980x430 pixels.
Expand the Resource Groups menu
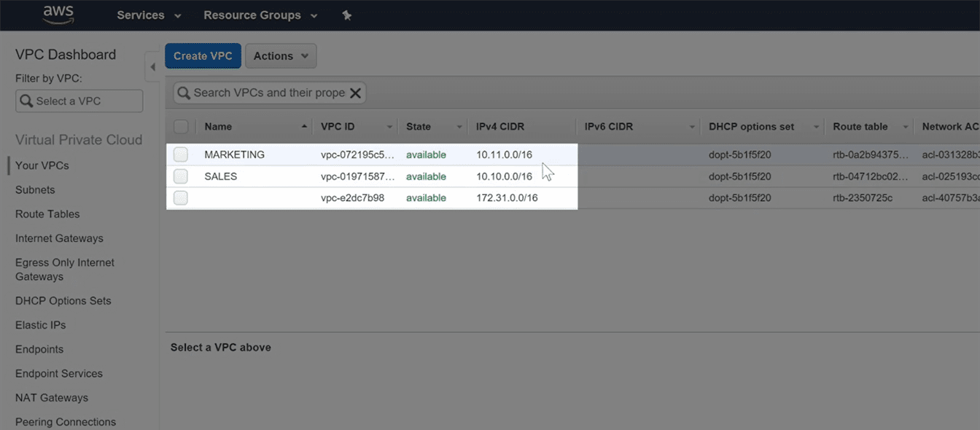pyautogui.click(x=260, y=15)
